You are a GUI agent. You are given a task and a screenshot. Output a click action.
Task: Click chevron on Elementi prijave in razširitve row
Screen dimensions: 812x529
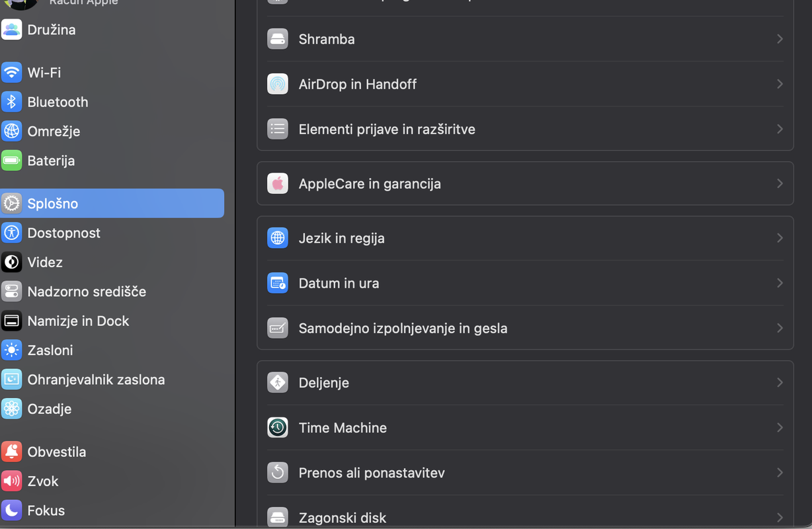[780, 129]
